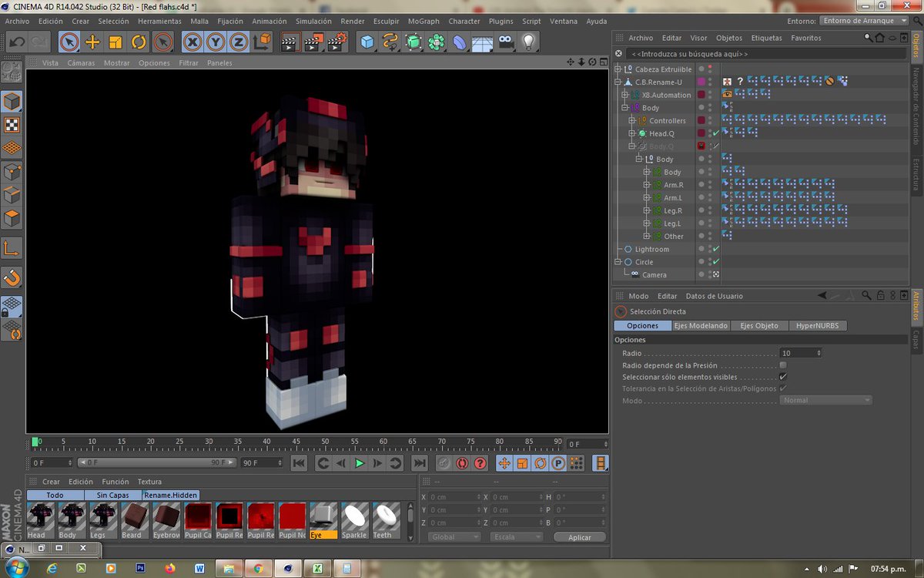Image resolution: width=924 pixels, height=578 pixels.
Task: Open the HyperNURBS generator icon
Action: click(413, 42)
